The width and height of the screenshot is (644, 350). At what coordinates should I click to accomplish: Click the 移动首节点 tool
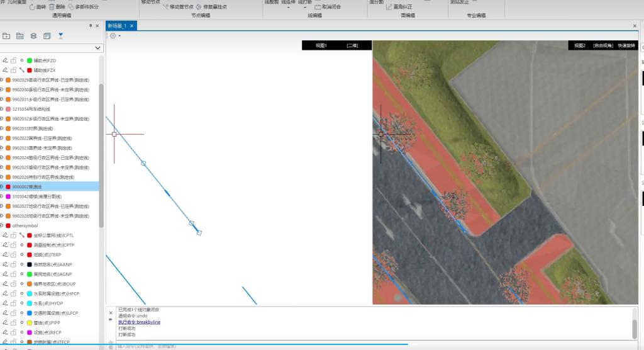(177, 6)
